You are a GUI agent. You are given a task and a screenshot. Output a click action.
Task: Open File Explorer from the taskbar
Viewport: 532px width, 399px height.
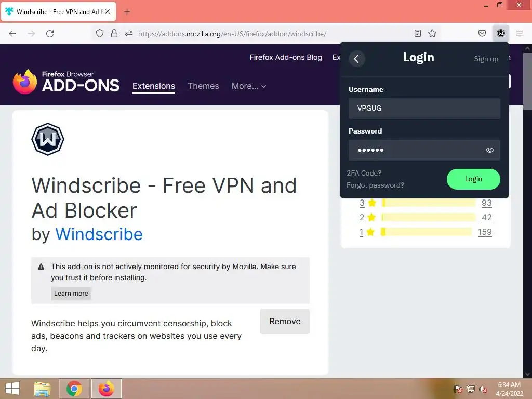pyautogui.click(x=42, y=389)
